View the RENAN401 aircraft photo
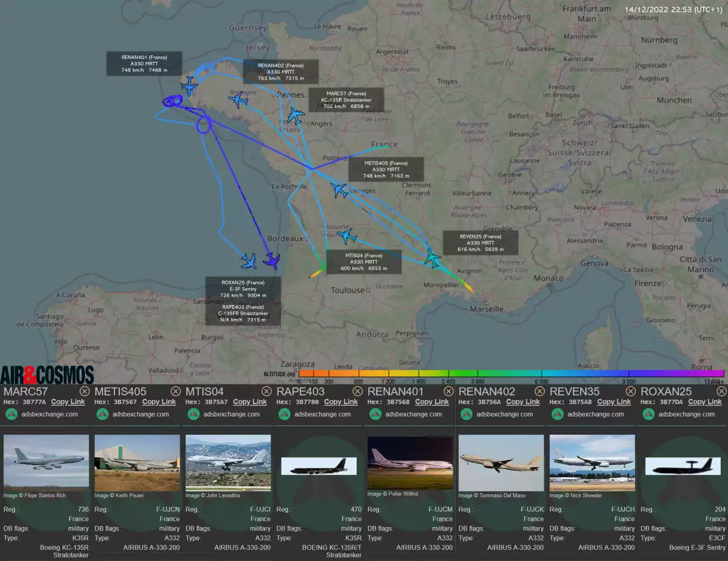 (x=410, y=463)
